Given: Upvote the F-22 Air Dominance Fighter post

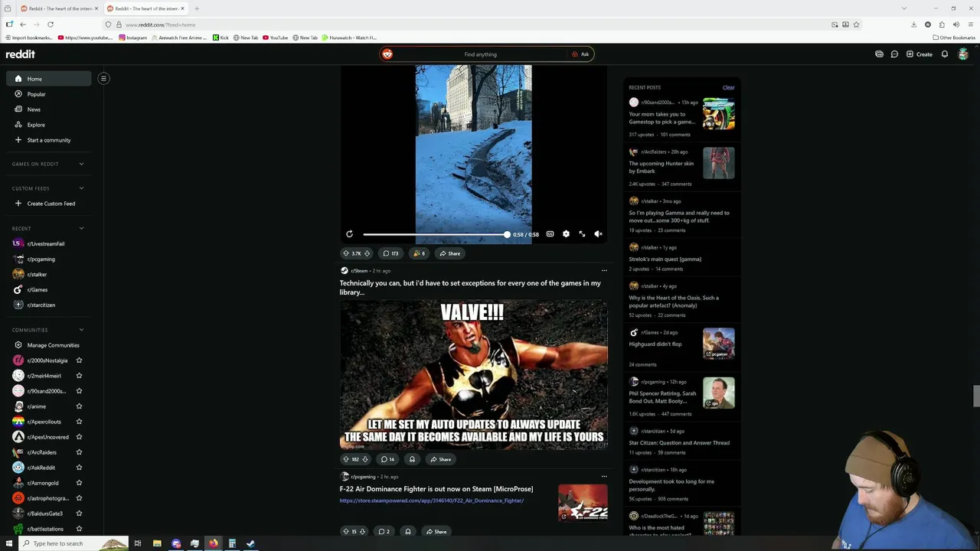Looking at the screenshot, I should pyautogui.click(x=345, y=531).
